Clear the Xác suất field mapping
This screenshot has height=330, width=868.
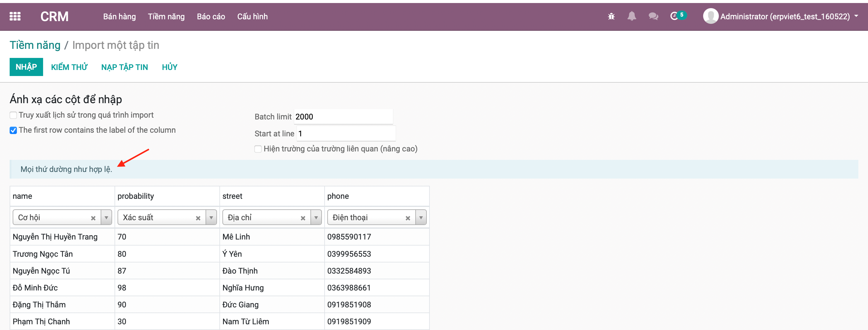pyautogui.click(x=198, y=218)
